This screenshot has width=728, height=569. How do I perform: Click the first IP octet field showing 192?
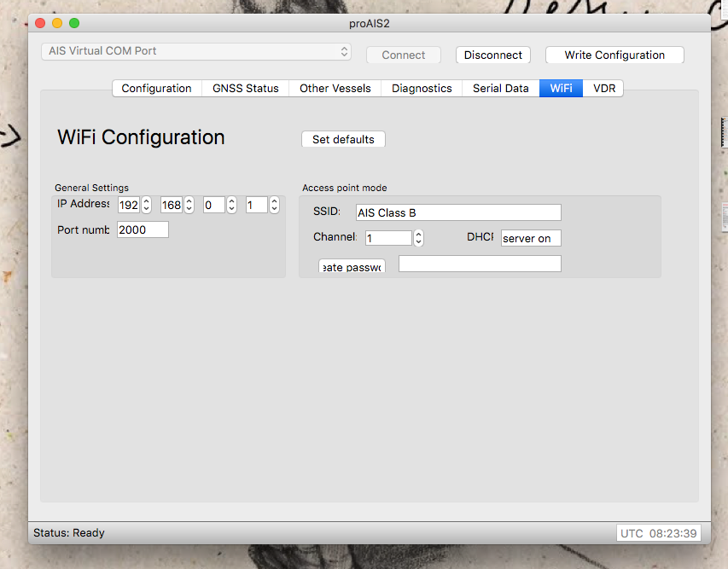click(x=129, y=205)
